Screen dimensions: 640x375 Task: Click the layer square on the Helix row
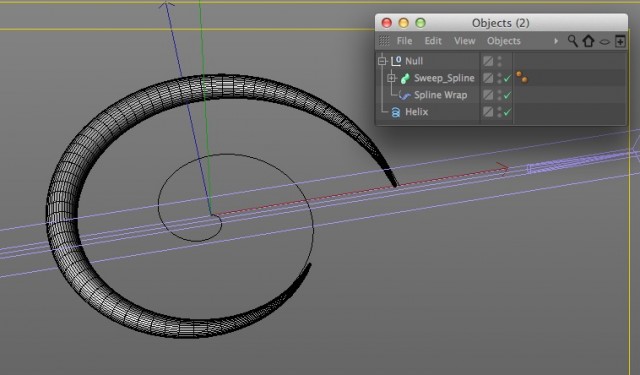tap(488, 112)
